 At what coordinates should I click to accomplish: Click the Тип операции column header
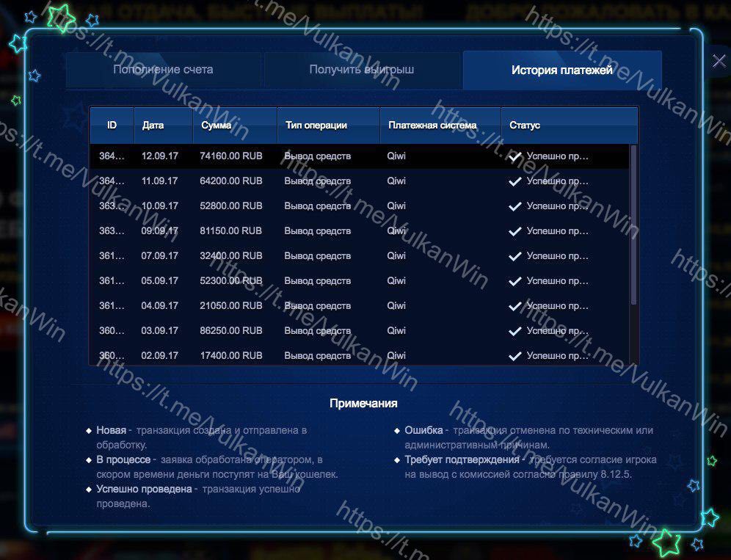click(329, 125)
